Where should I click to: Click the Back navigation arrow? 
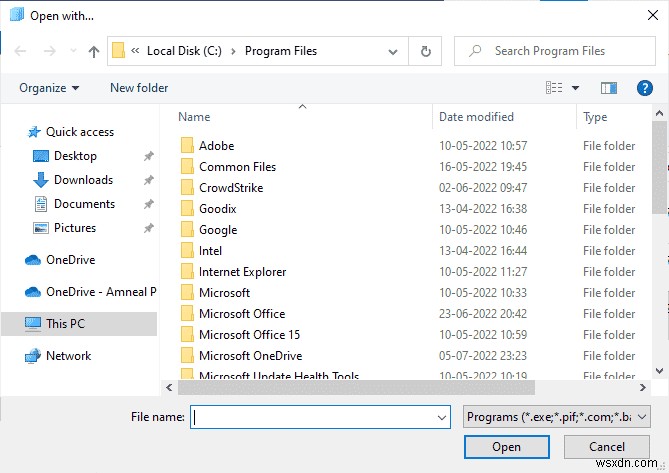click(20, 52)
